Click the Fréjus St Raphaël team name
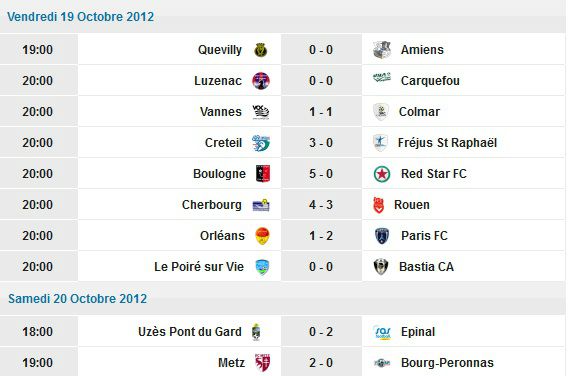 [447, 143]
